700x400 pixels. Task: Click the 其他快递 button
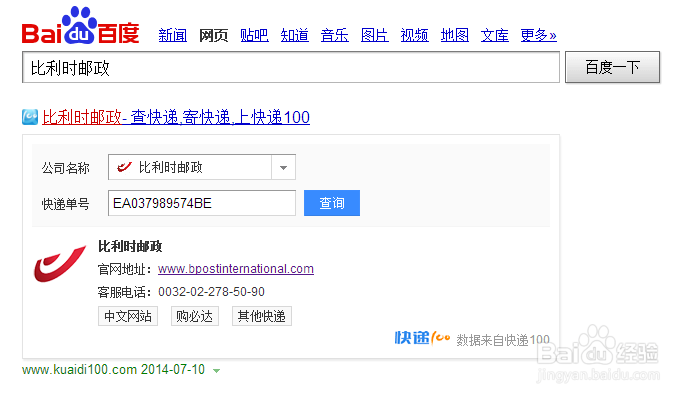click(x=262, y=316)
